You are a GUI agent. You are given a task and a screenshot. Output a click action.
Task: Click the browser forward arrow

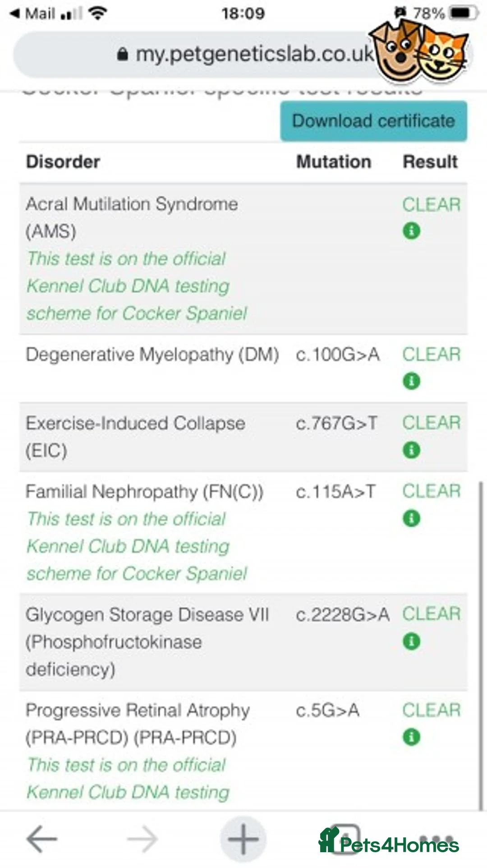[x=142, y=839]
